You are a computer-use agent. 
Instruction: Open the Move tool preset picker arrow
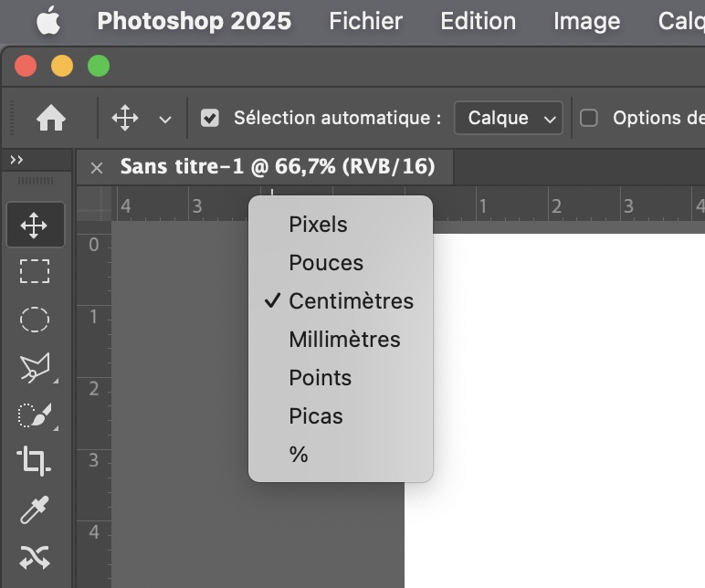coord(165,119)
